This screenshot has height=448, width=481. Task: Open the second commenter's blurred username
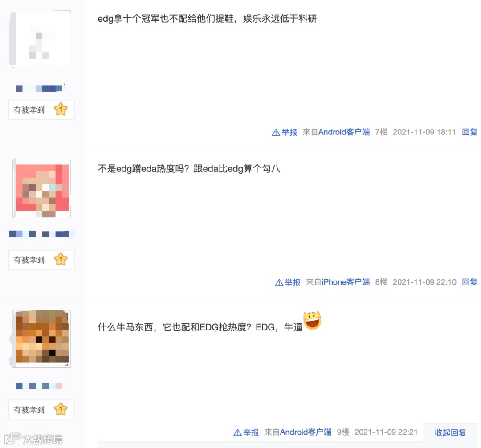coord(42,234)
